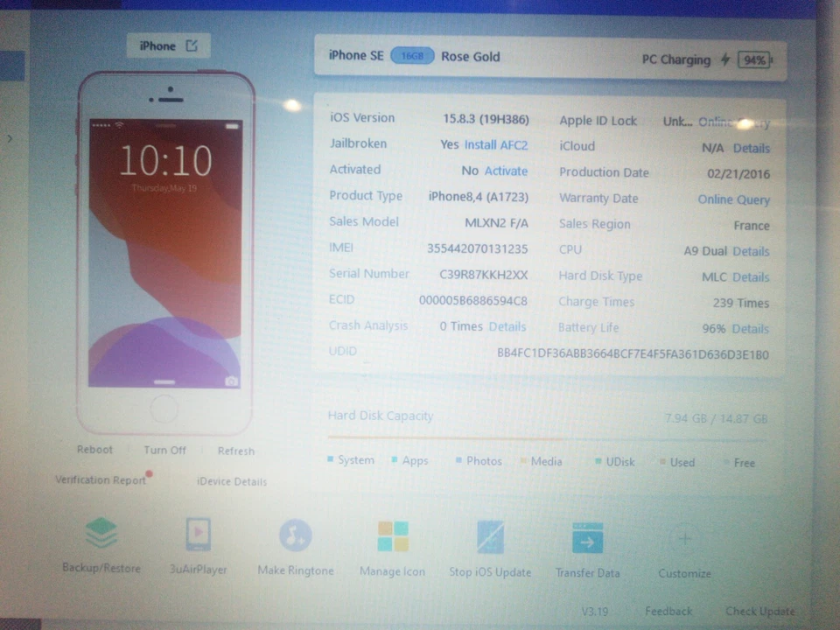
Task: Launch the 3uAirPlayer icon
Action: [x=199, y=535]
